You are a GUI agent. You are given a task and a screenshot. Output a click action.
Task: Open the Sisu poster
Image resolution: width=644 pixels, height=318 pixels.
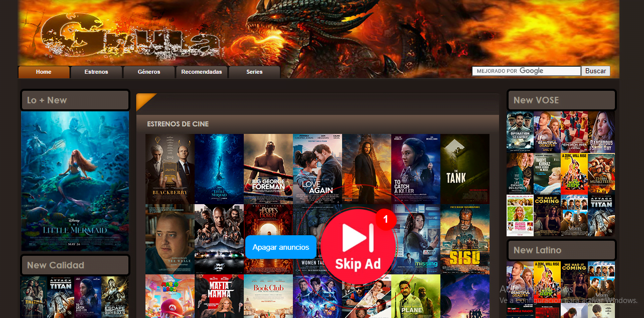[x=465, y=239]
